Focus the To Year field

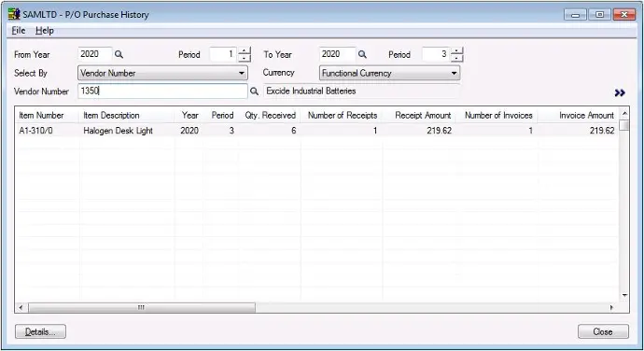coord(337,54)
